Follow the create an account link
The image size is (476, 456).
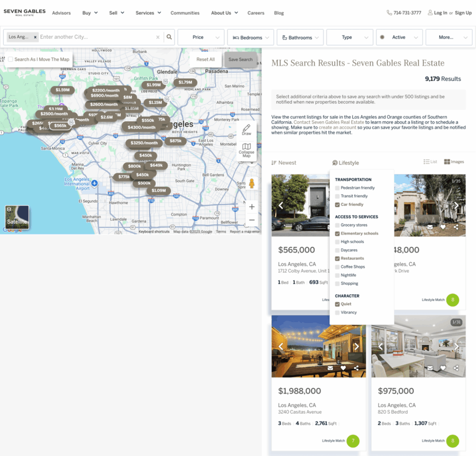[x=337, y=127]
